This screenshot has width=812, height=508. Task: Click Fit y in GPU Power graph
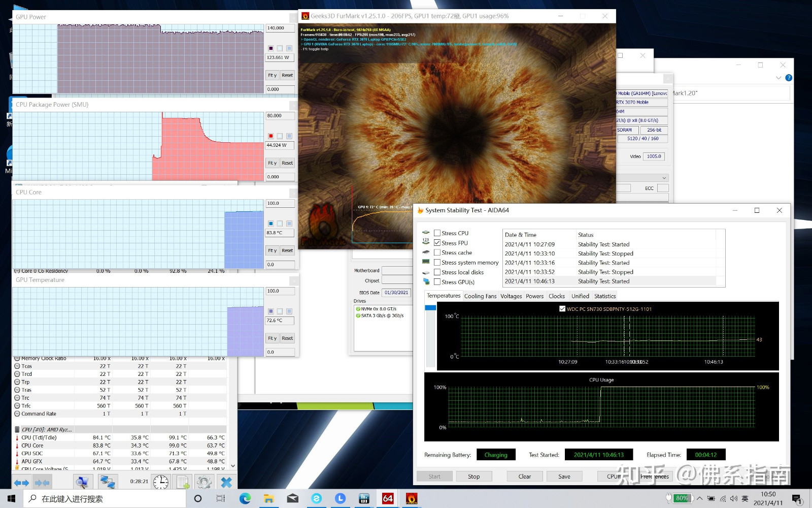273,75
